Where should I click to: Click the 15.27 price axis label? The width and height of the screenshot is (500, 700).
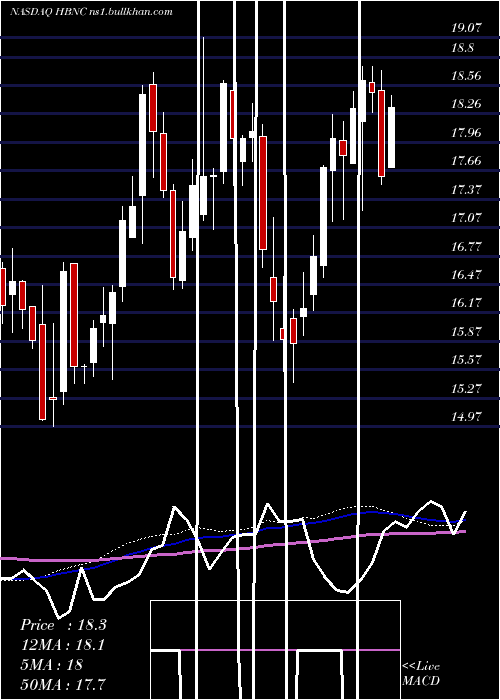[x=466, y=388]
